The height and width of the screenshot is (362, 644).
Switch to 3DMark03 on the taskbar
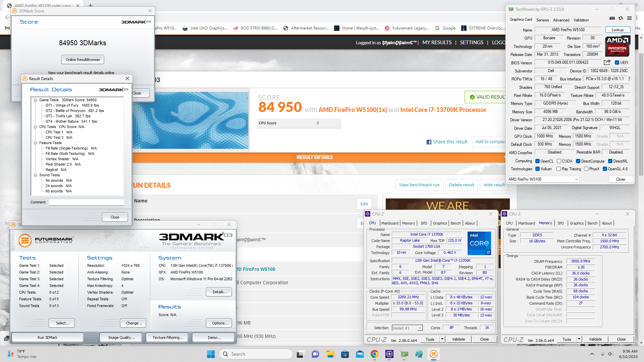[x=434, y=354]
